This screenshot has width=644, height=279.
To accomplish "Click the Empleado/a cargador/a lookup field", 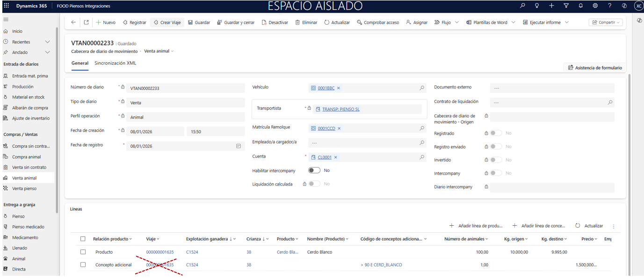I will point(364,143).
